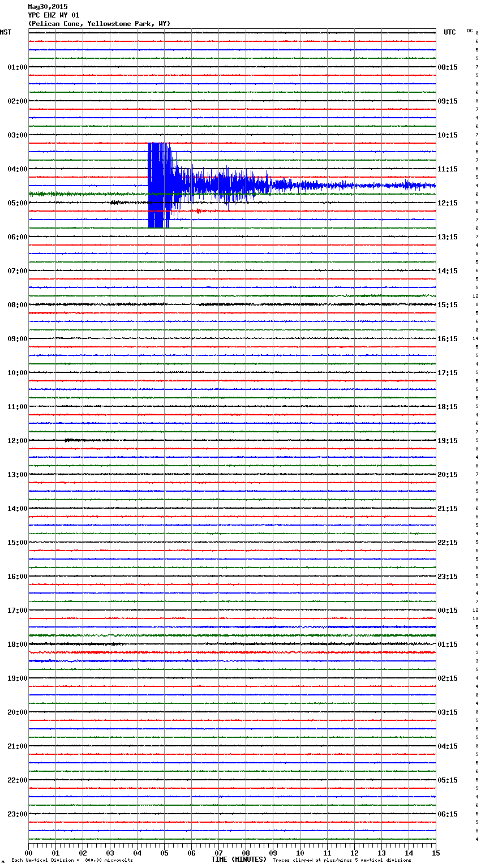
Task: Select the Pelican Cone, Yellowstone Park location title
Action: [99, 24]
